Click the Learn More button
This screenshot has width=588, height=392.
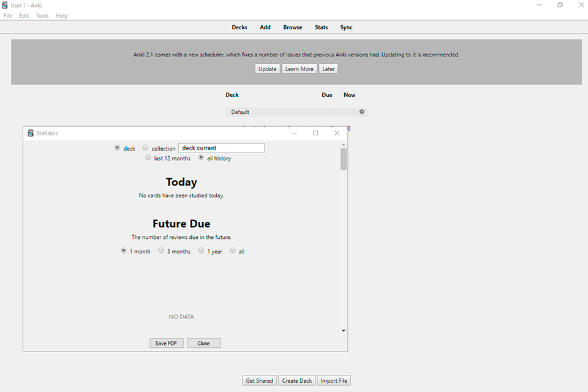click(300, 69)
